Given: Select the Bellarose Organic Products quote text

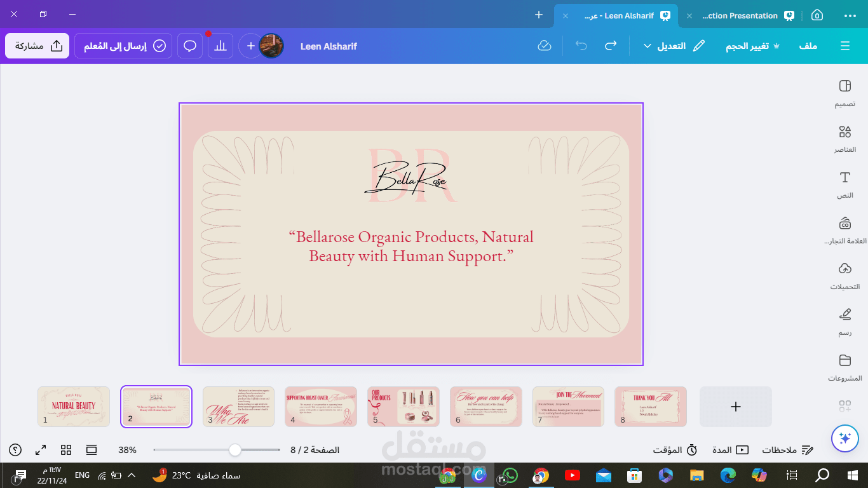Looking at the screenshot, I should point(411,247).
